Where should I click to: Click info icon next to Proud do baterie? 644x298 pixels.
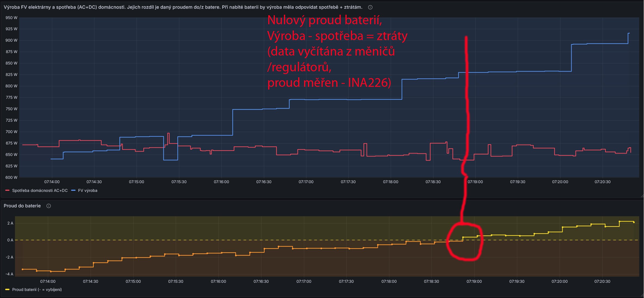point(49,206)
